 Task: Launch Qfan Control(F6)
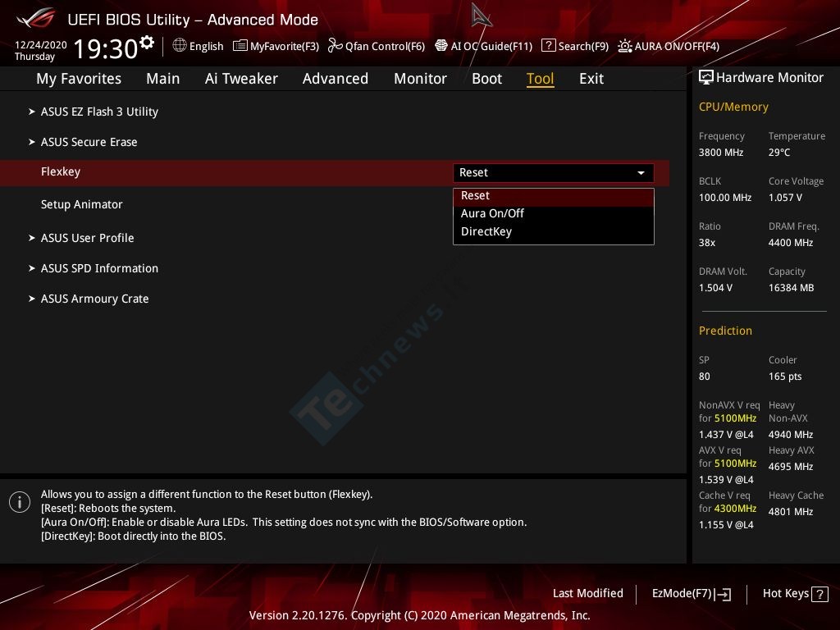pos(376,46)
